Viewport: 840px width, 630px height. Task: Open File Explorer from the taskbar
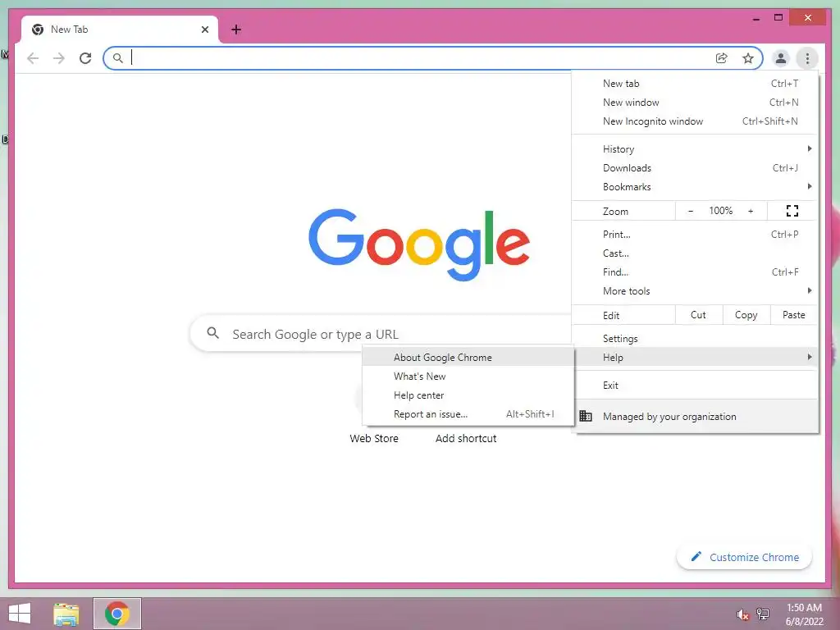66,614
